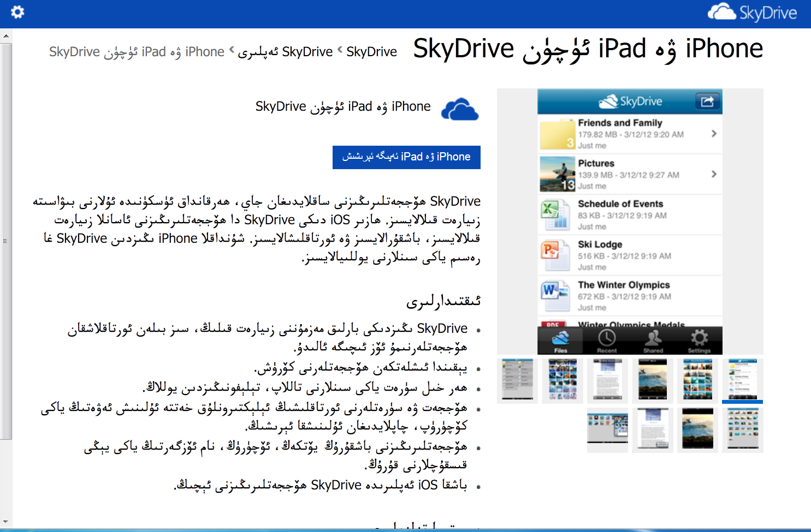Viewport: 811px width, 532px height.
Task: Click the vertical scrollbar thumb
Action: coord(6,241)
